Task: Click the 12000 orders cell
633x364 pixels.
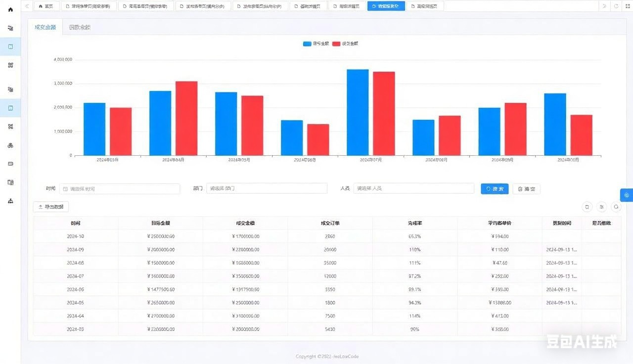Action: click(330, 276)
